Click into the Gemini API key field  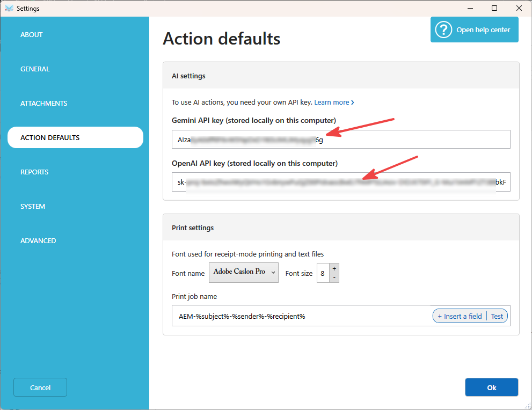[341, 140]
